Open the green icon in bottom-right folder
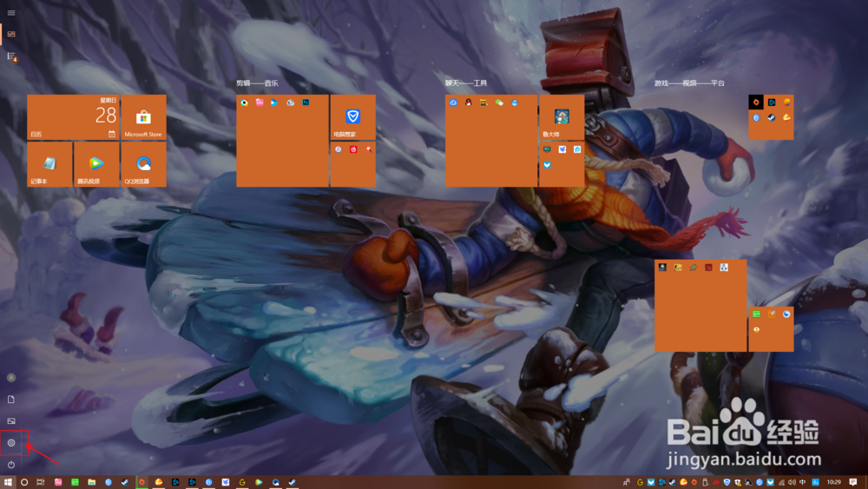868x489 pixels. point(756,314)
